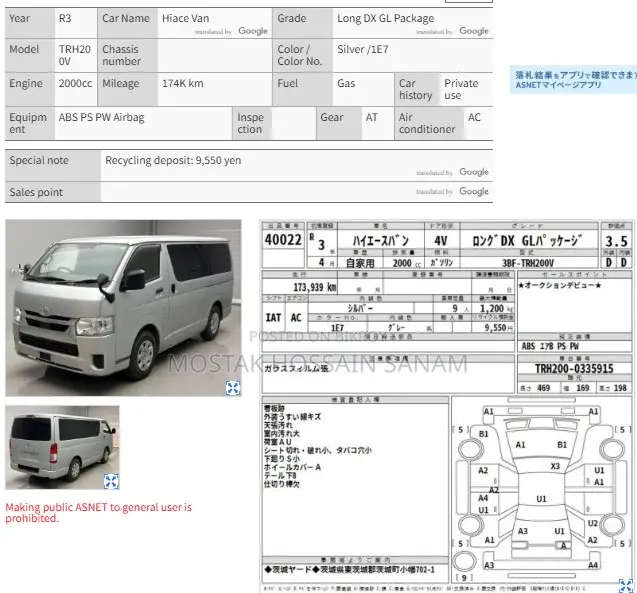
Task: Click chassis TRH200-0335915 on the sheet
Action: pos(574,369)
